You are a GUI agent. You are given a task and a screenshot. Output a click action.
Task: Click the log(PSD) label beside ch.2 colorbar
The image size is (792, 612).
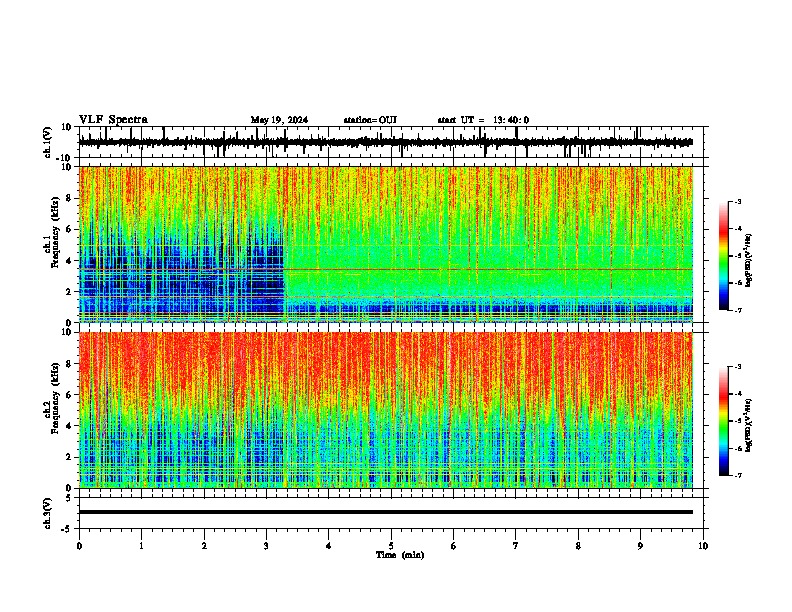point(748,426)
